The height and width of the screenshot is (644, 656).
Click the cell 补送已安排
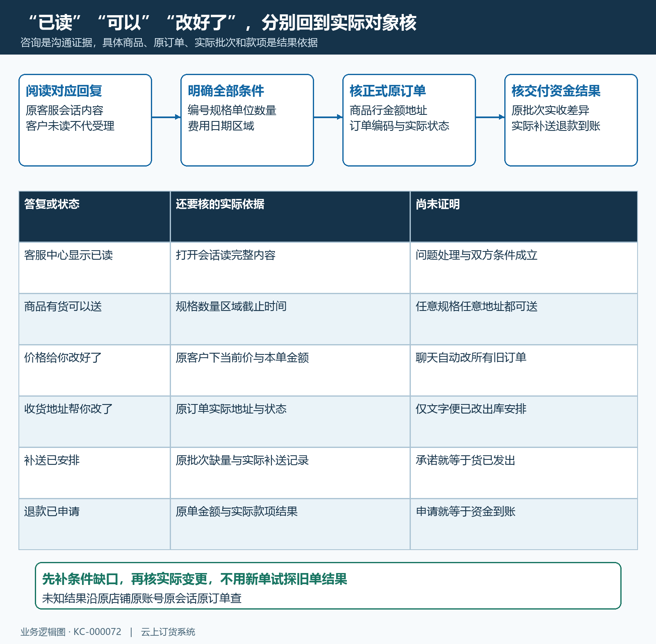tap(95, 473)
